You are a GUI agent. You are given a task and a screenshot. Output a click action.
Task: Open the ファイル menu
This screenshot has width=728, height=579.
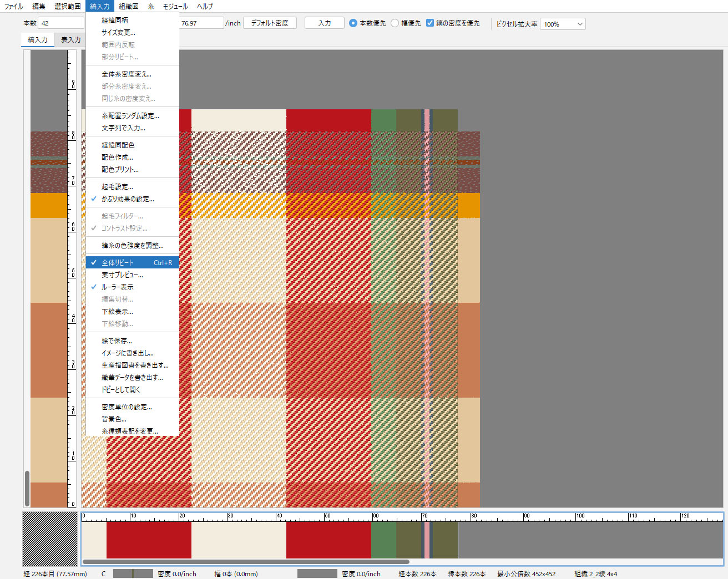pyautogui.click(x=14, y=6)
